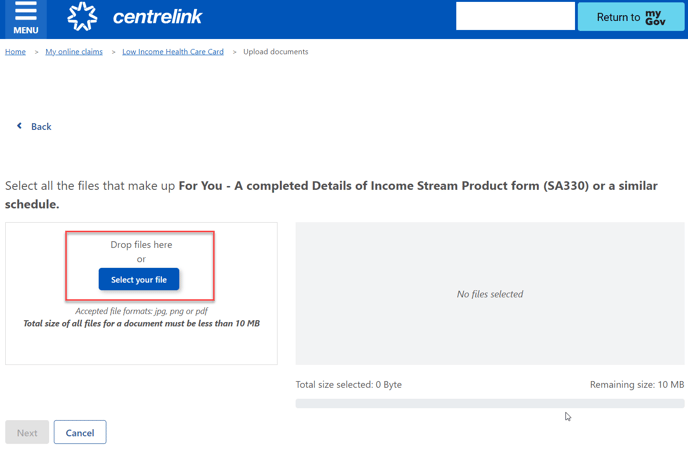688x452 pixels.
Task: Open Low Income Health Care Card breadcrumb
Action: point(173,52)
